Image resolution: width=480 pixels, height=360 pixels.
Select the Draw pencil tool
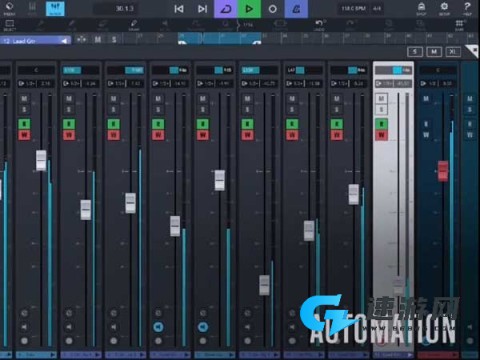[134, 25]
